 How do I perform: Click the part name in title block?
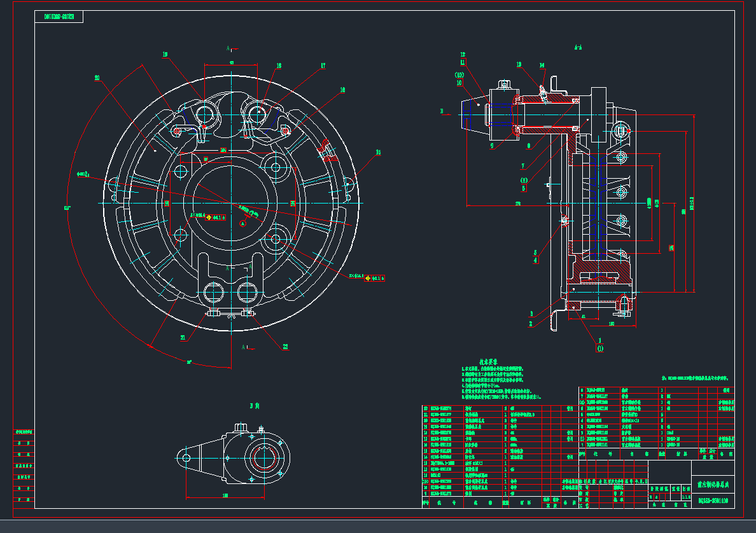(x=713, y=484)
